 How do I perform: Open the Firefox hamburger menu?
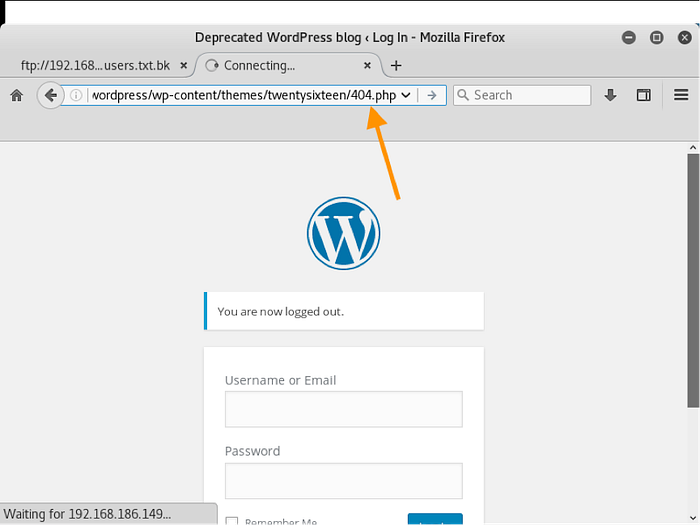pyautogui.click(x=681, y=95)
